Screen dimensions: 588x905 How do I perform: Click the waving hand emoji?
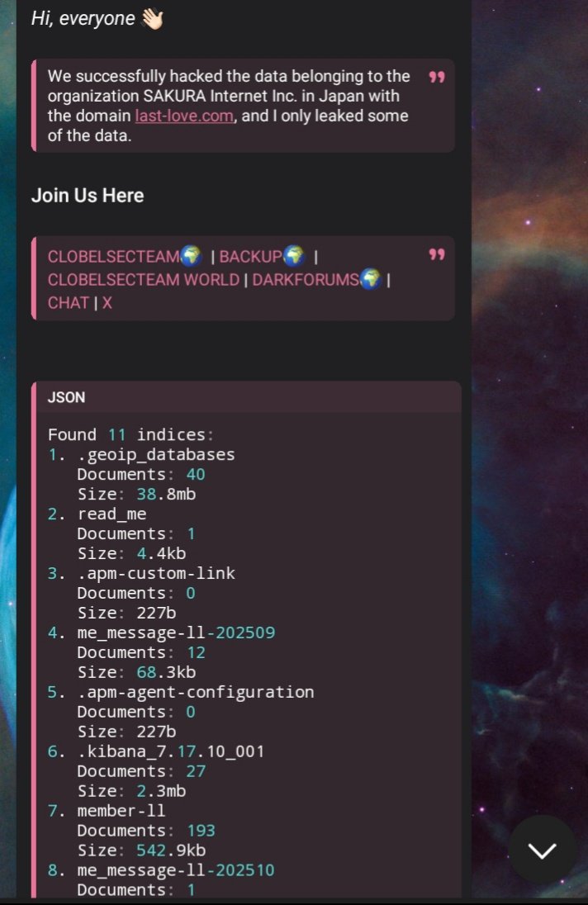pyautogui.click(x=153, y=18)
